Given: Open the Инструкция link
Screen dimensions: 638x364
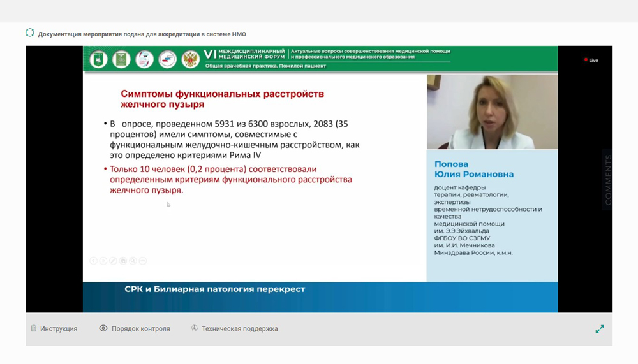Looking at the screenshot, I should tap(58, 329).
